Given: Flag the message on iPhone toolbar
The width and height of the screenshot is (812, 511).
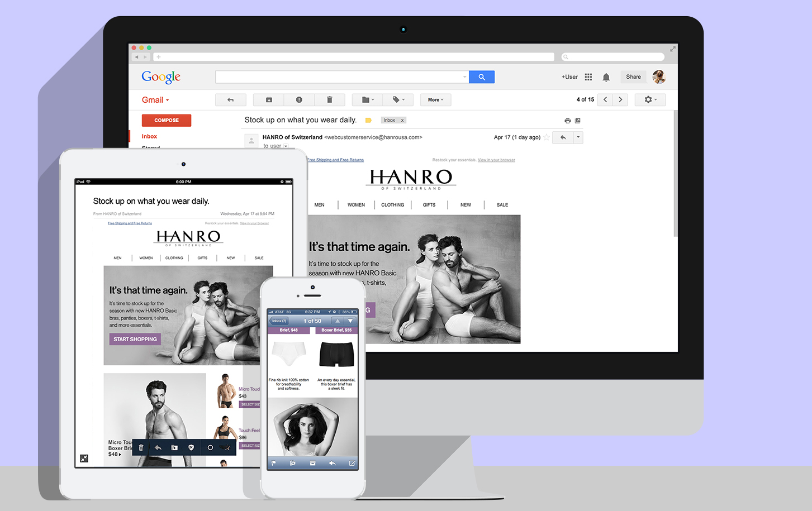Looking at the screenshot, I should [x=274, y=463].
